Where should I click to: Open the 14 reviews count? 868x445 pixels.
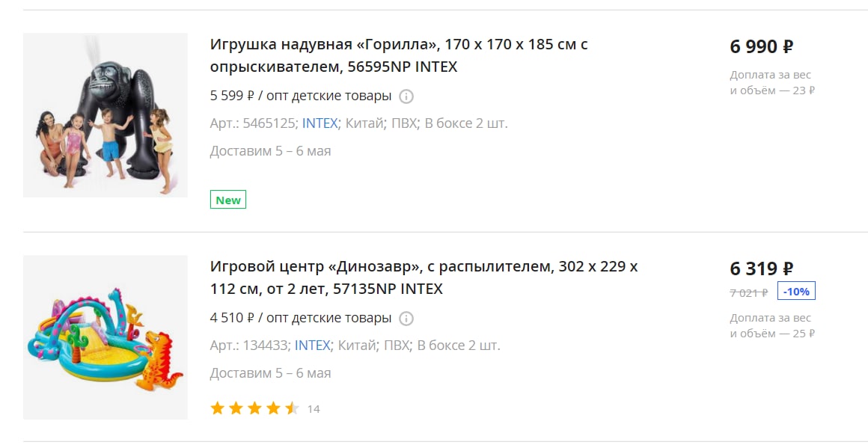click(x=314, y=409)
